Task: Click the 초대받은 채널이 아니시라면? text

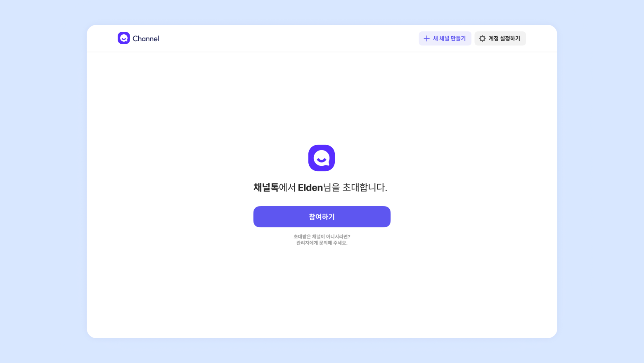Action: pyautogui.click(x=322, y=236)
